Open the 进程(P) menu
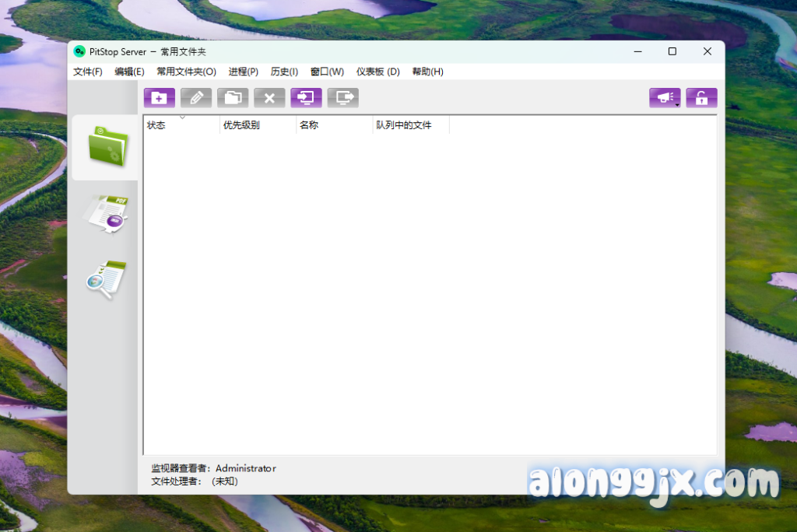 point(243,72)
